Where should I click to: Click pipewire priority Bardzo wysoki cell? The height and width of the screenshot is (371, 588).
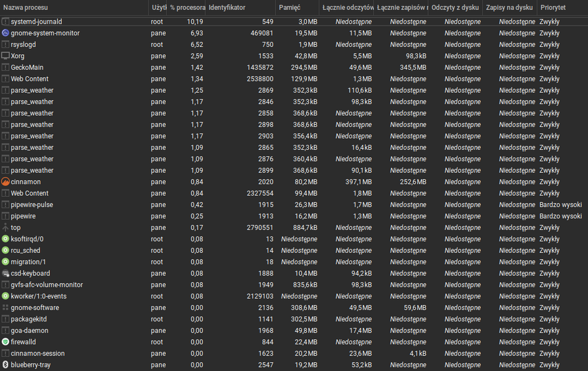coord(560,216)
